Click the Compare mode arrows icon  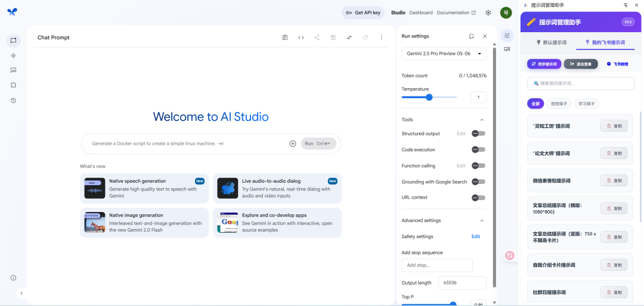349,38
